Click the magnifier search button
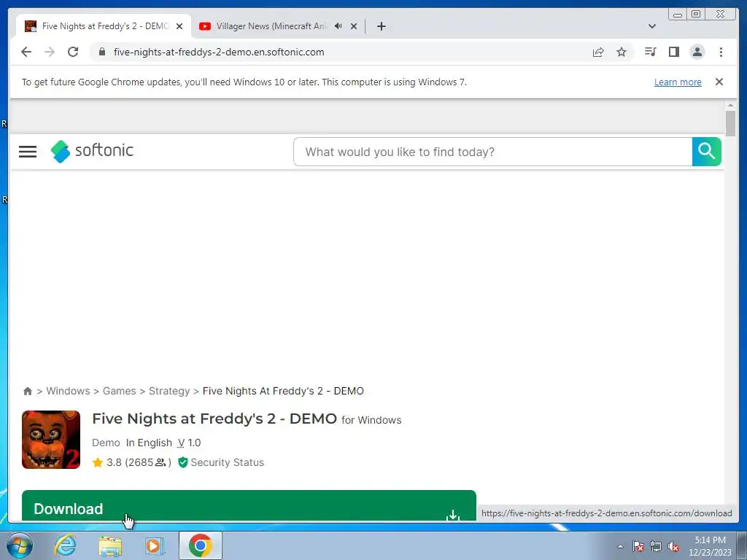This screenshot has height=560, width=747. 706,152
